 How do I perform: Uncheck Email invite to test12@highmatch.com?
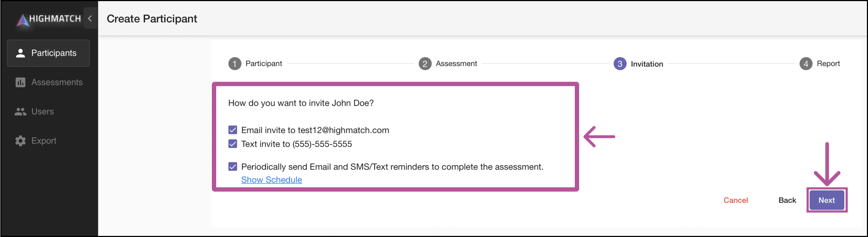pyautogui.click(x=233, y=130)
